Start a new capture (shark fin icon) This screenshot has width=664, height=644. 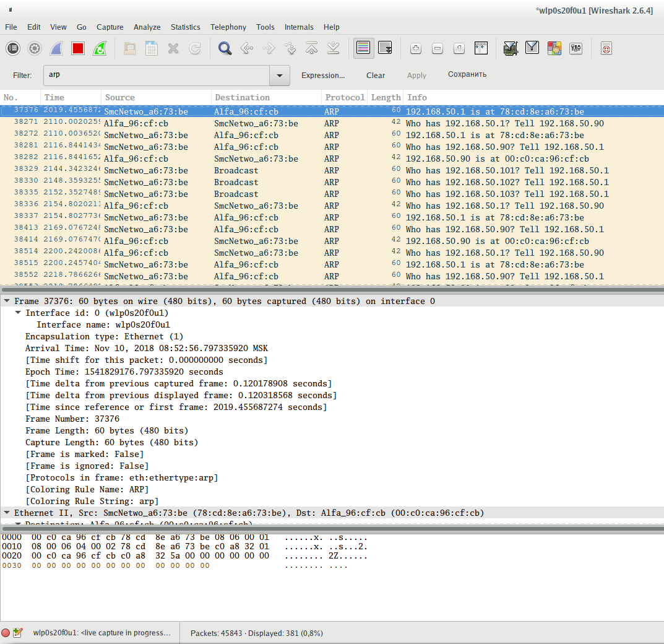pos(56,48)
